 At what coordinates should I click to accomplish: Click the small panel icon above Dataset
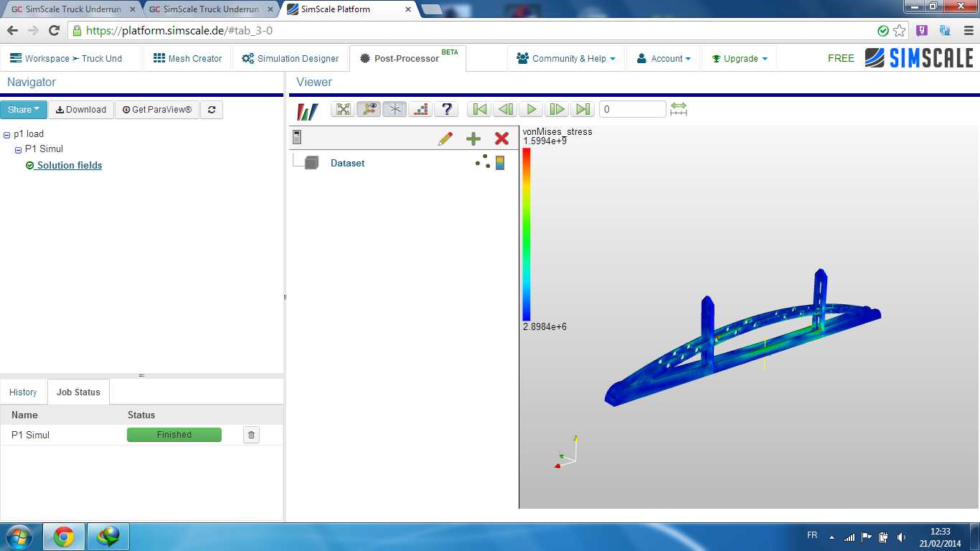tap(297, 138)
